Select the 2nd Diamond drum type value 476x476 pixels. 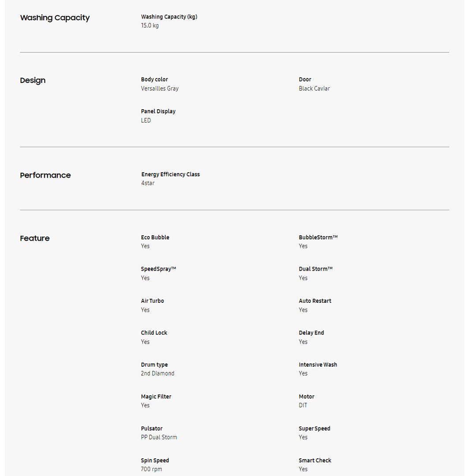point(158,373)
